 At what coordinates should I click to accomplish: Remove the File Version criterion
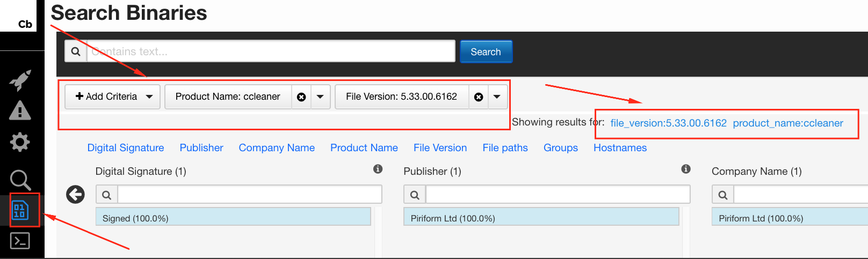click(x=479, y=97)
